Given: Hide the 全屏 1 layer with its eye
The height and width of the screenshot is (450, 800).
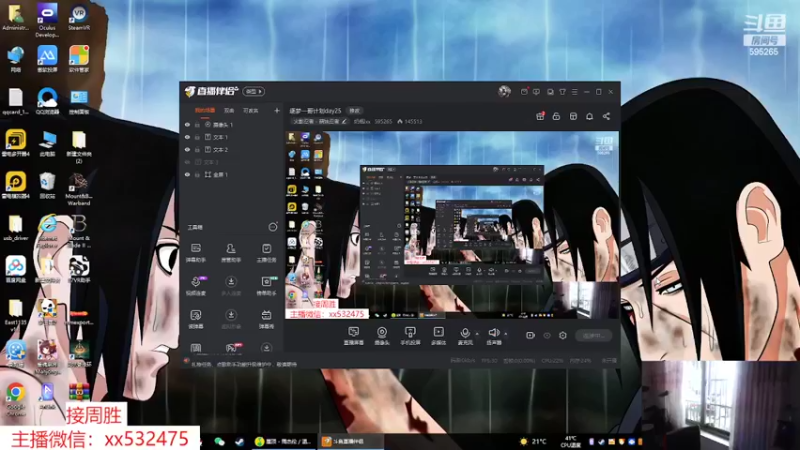Looking at the screenshot, I should 187,174.
